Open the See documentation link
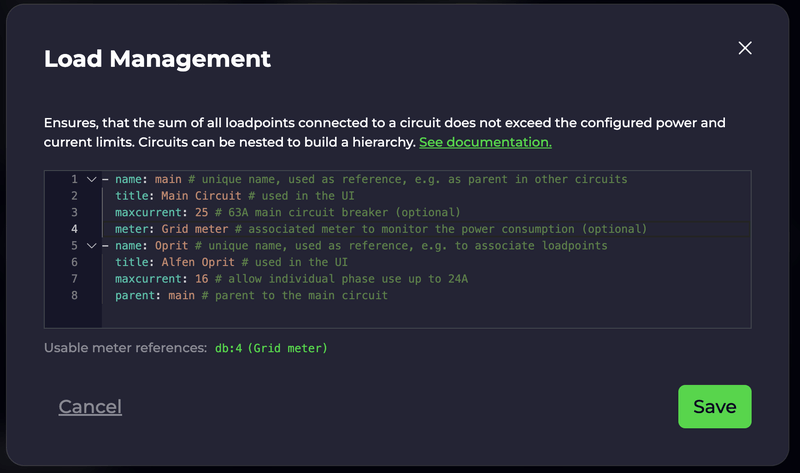This screenshot has height=473, width=800. [485, 142]
